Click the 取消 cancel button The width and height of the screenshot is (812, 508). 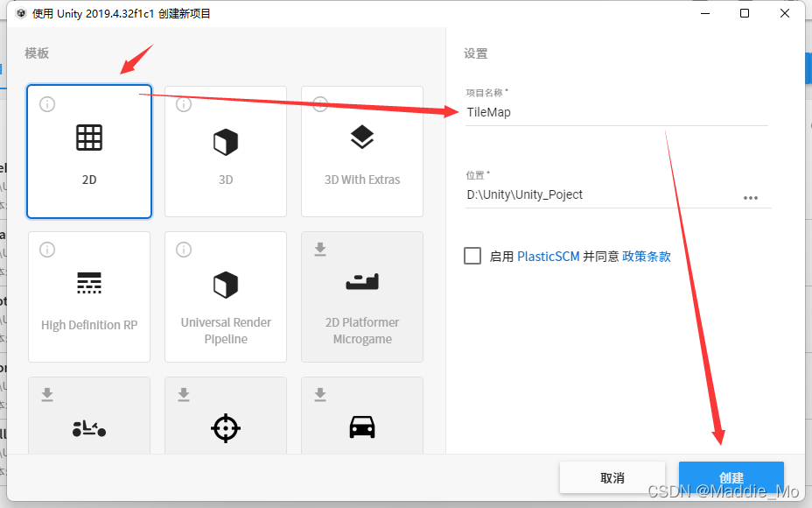612,477
